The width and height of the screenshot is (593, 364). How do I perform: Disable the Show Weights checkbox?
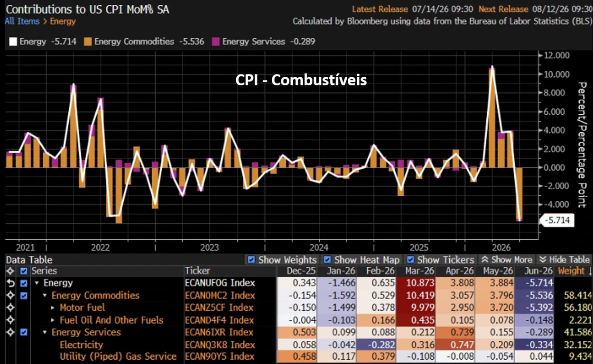251,259
